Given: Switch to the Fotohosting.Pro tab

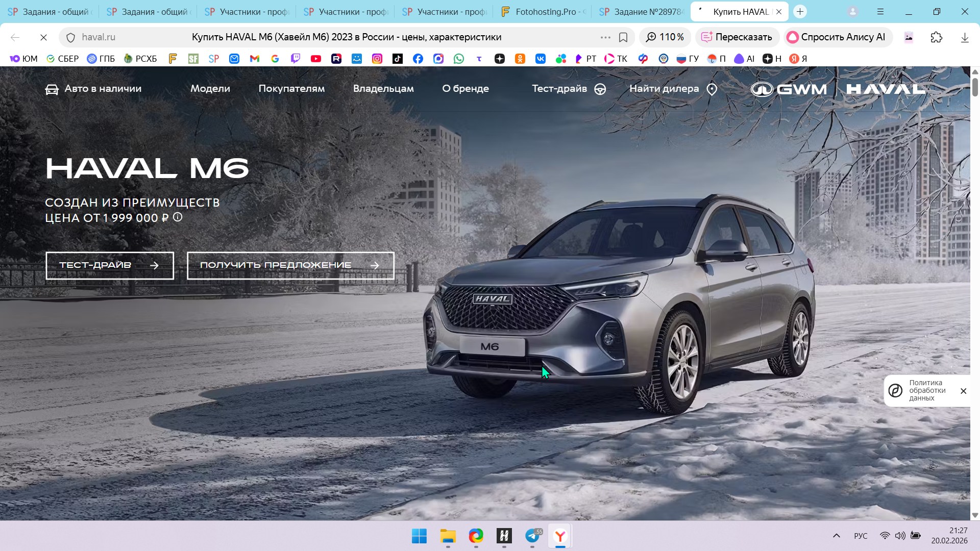Looking at the screenshot, I should 543,12.
